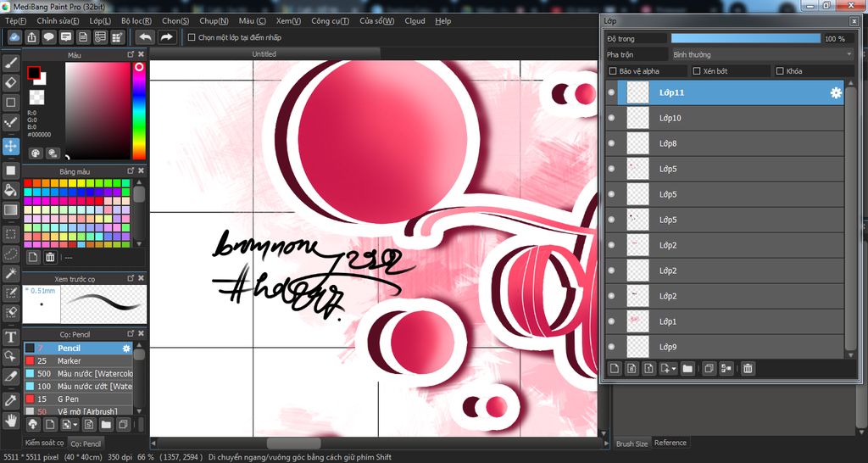
Task: Duplicate the current layer icon
Action: 709,368
